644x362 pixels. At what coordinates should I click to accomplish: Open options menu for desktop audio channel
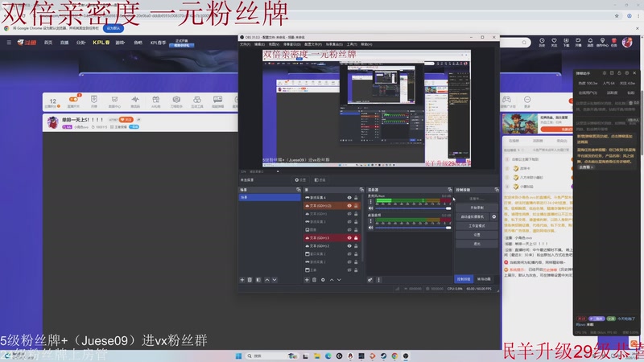click(x=371, y=220)
